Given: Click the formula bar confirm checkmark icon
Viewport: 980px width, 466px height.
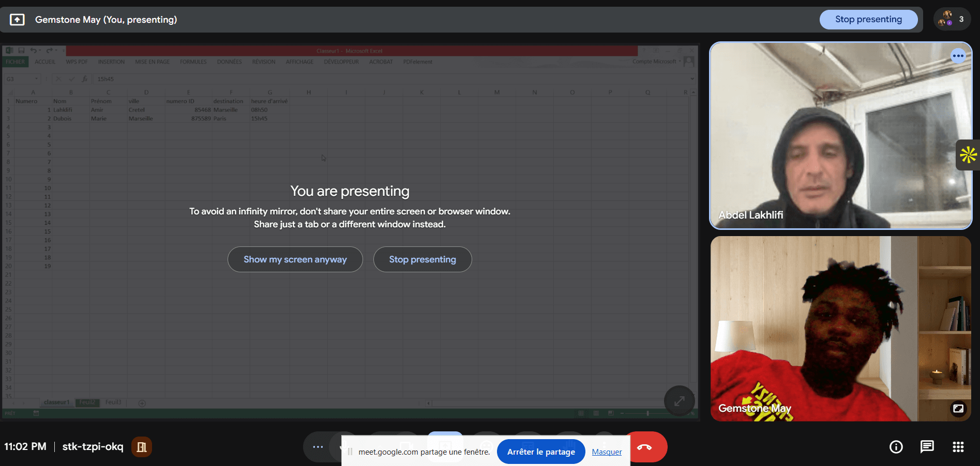Looking at the screenshot, I should [71, 79].
